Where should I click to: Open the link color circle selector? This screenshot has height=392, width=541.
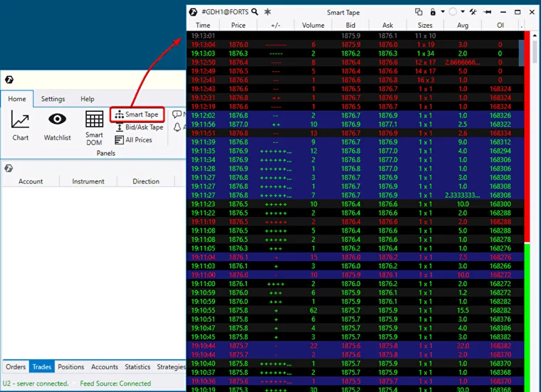(453, 12)
